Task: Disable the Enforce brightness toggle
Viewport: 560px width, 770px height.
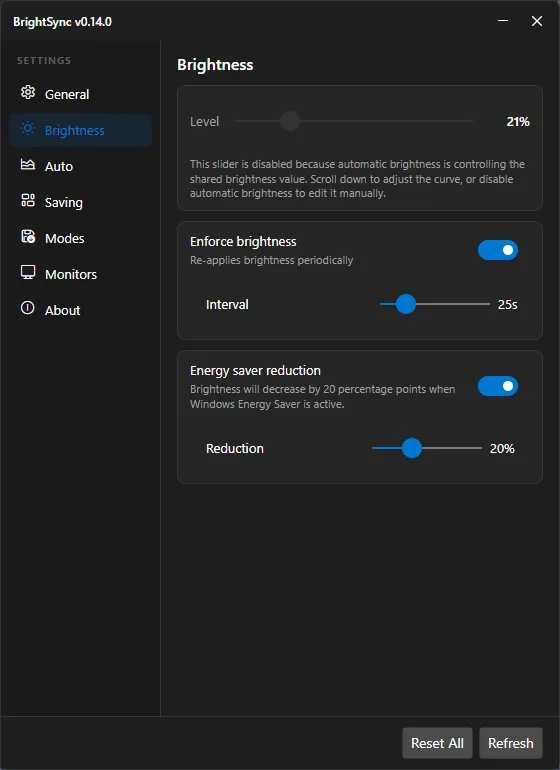Action: (x=498, y=250)
